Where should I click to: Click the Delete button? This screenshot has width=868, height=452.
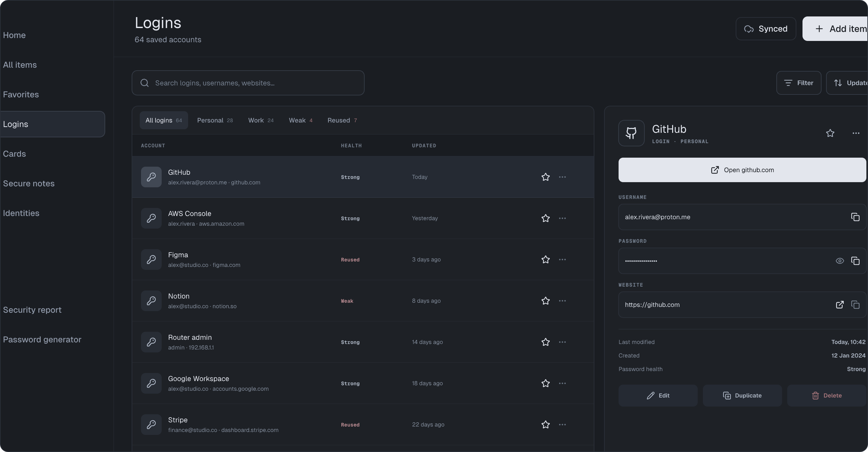[826, 396]
